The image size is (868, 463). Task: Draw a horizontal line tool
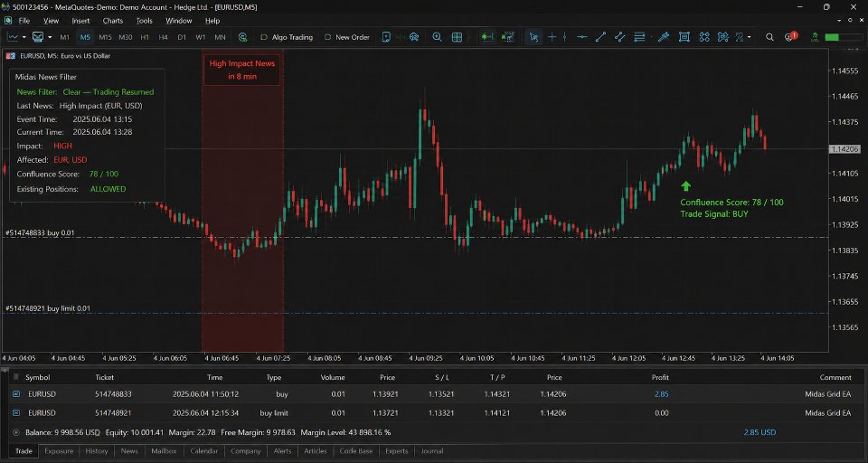coord(581,37)
